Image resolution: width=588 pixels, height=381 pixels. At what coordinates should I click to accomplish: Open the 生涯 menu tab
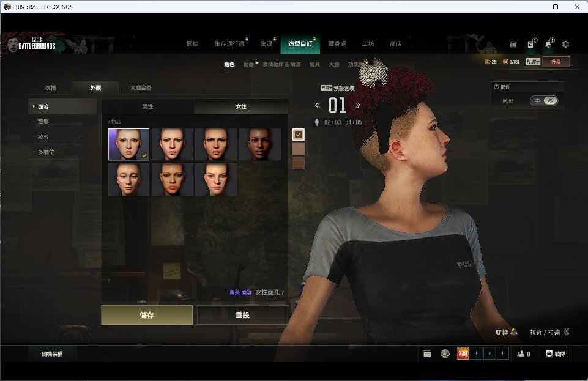coord(267,44)
